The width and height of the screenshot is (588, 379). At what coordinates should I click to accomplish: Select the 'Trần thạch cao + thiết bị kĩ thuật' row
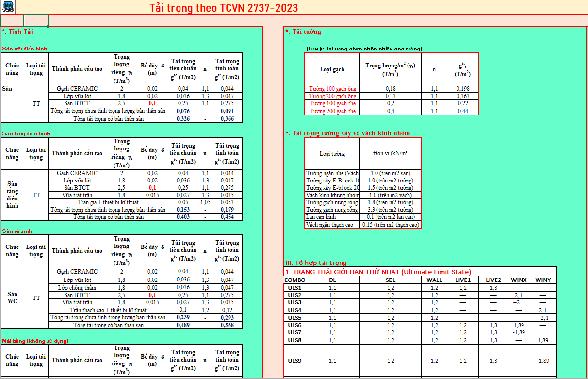[109, 310]
